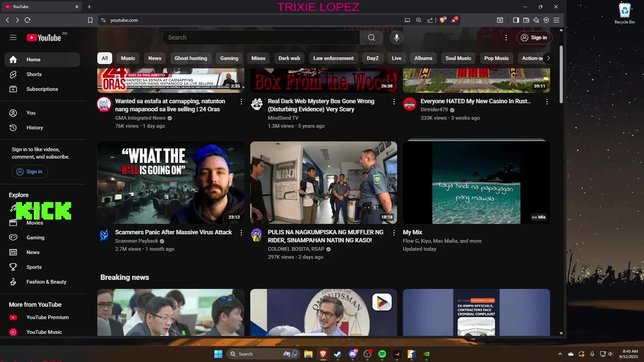This screenshot has height=362, width=644.
Task: Open the browser zoom magnifier icon
Action: tap(419, 20)
